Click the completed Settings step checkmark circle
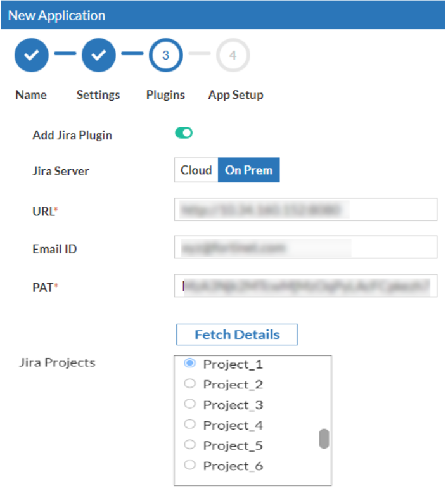The image size is (448, 491). tap(99, 55)
